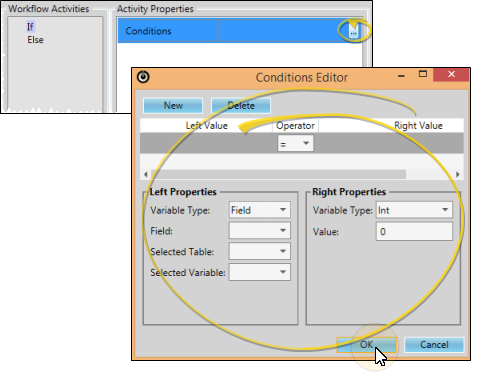Open Conditions ellipsis browse button
This screenshot has height=381, width=481.
click(x=353, y=31)
